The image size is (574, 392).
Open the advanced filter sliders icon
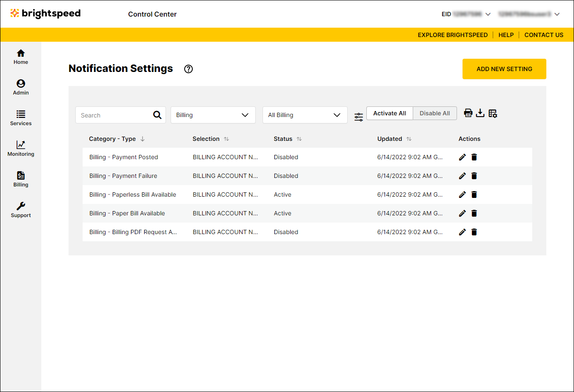pos(359,117)
